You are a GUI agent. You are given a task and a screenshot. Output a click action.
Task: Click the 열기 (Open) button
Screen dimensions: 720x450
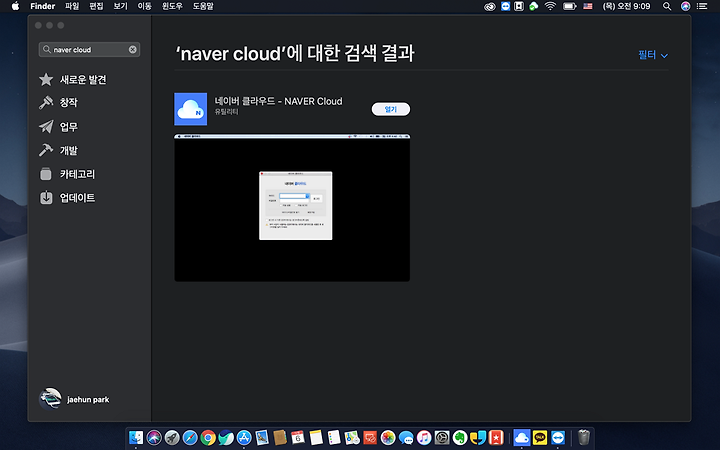[x=390, y=109]
